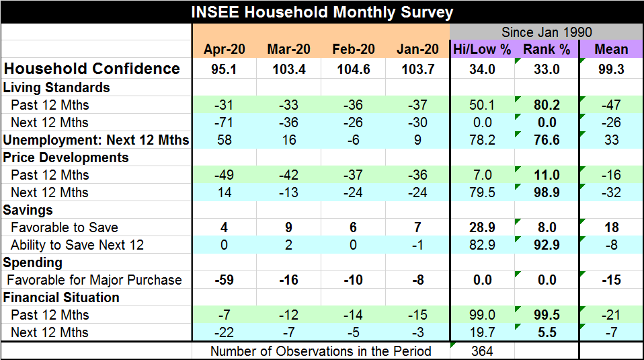This screenshot has height=360, width=644.
Task: Click Unemployment Apr-20 value 58
Action: point(225,140)
